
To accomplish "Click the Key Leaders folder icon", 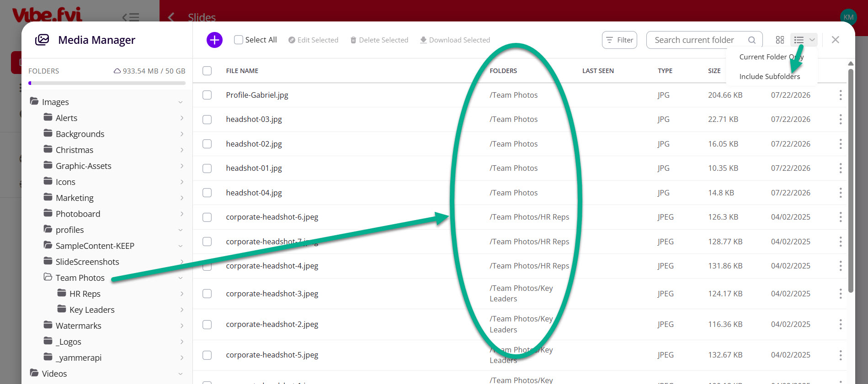I will (62, 309).
